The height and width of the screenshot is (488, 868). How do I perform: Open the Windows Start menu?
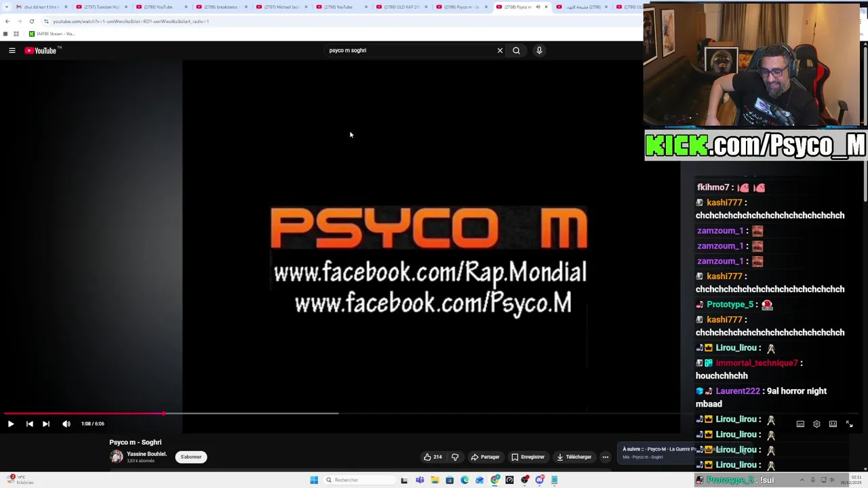(314, 480)
